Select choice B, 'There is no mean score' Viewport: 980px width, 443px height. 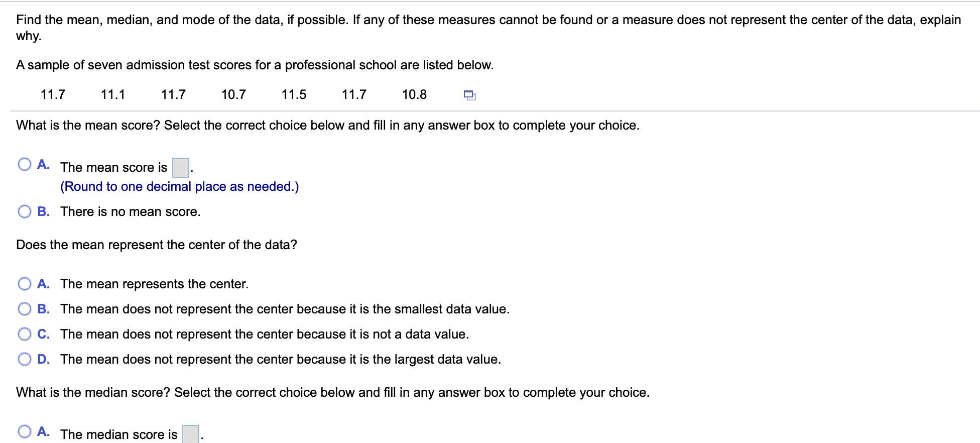pos(25,210)
